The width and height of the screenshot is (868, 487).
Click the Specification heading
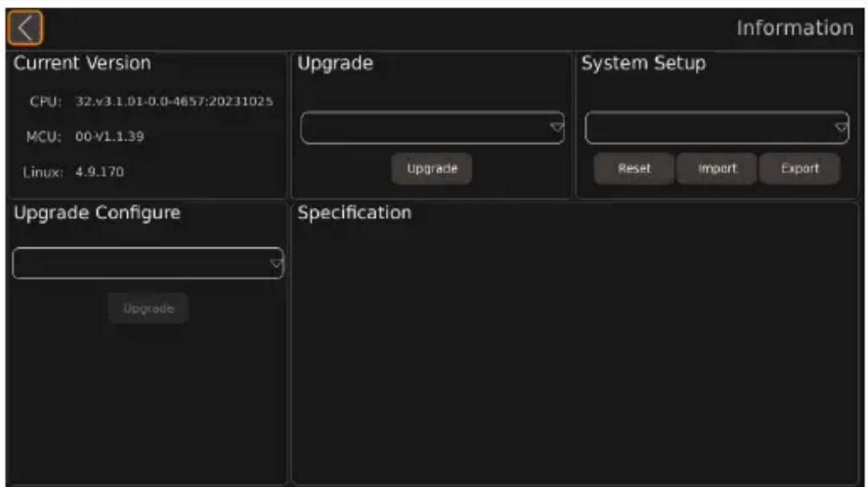click(354, 213)
